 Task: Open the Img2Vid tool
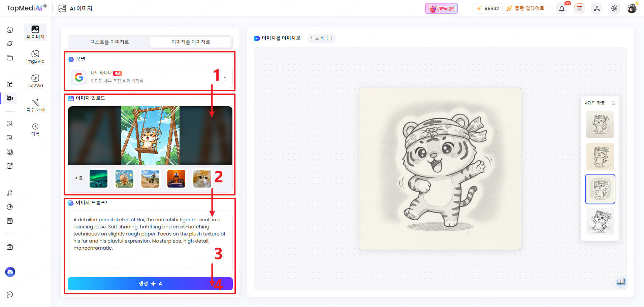pos(35,56)
